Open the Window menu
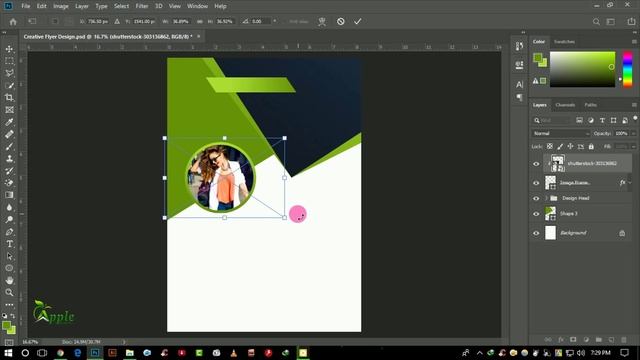 (x=197, y=6)
